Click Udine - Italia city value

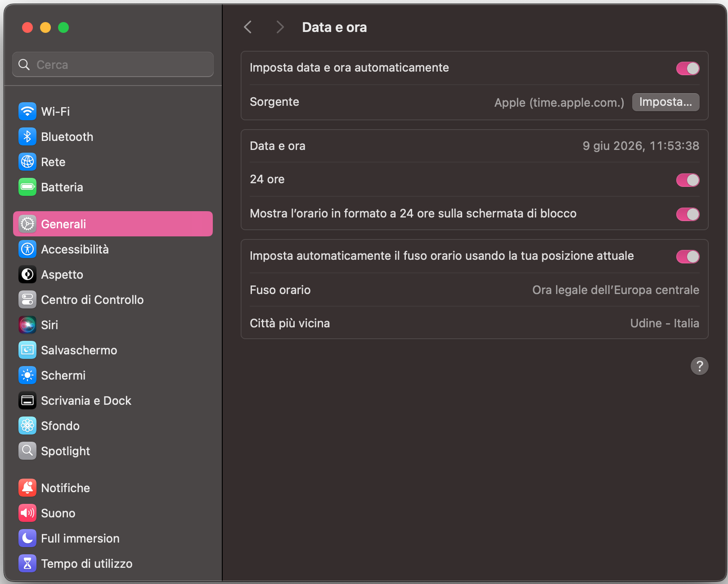(x=665, y=323)
